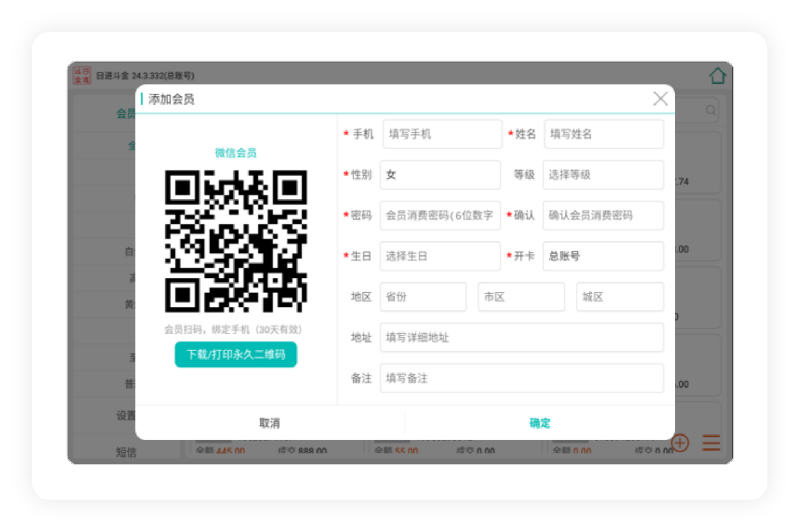The width and height of the screenshot is (800, 532).
Task: Open the 省份 province selector
Action: [423, 296]
